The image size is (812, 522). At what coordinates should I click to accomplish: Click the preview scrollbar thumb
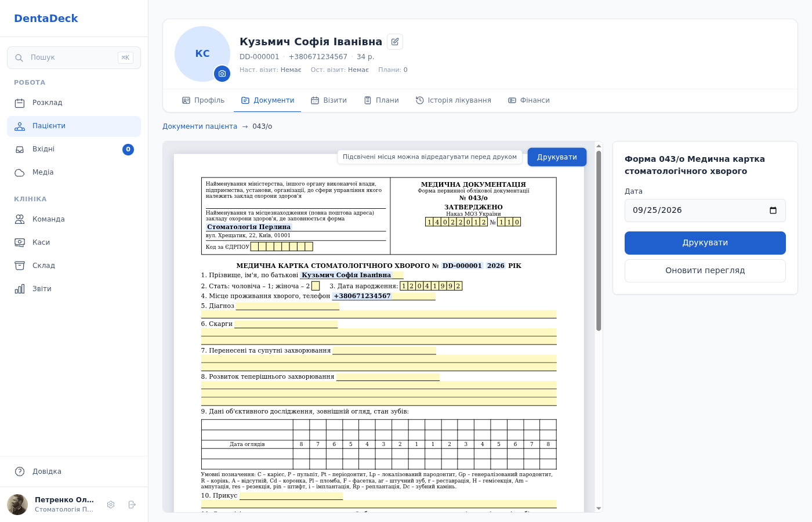click(x=599, y=241)
